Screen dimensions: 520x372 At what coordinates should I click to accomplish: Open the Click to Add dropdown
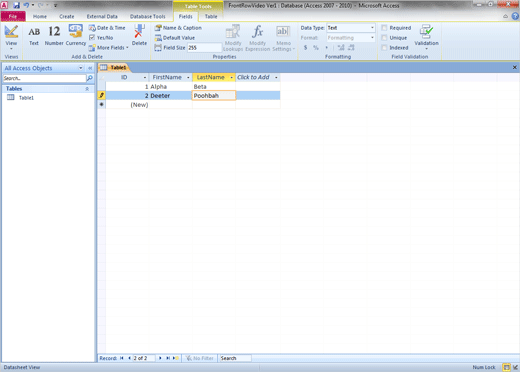276,77
